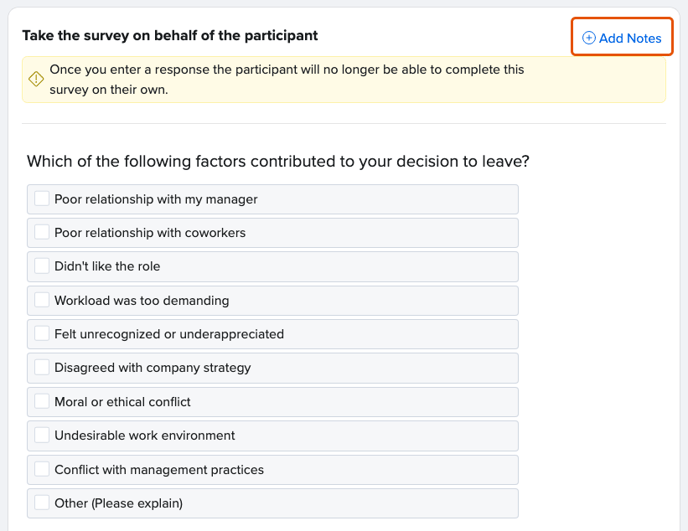Viewport: 688px width, 531px height.
Task: Click the Undesirable work environment label text
Action: 145,436
